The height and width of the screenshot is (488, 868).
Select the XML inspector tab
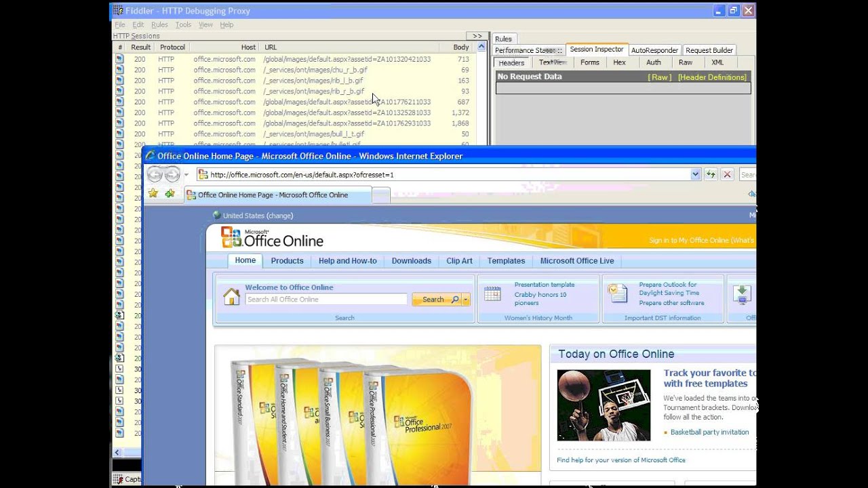[717, 62]
